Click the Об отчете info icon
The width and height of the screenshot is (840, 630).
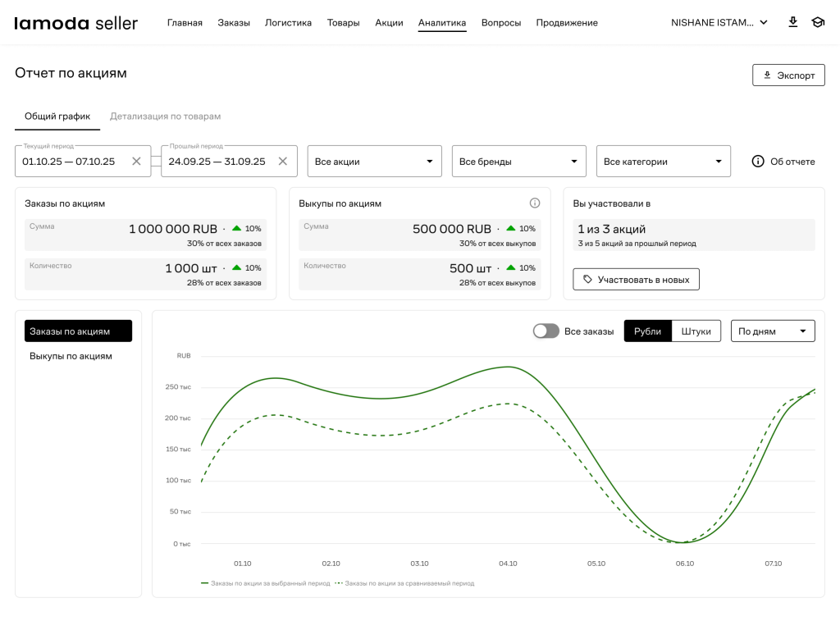pyautogui.click(x=758, y=162)
